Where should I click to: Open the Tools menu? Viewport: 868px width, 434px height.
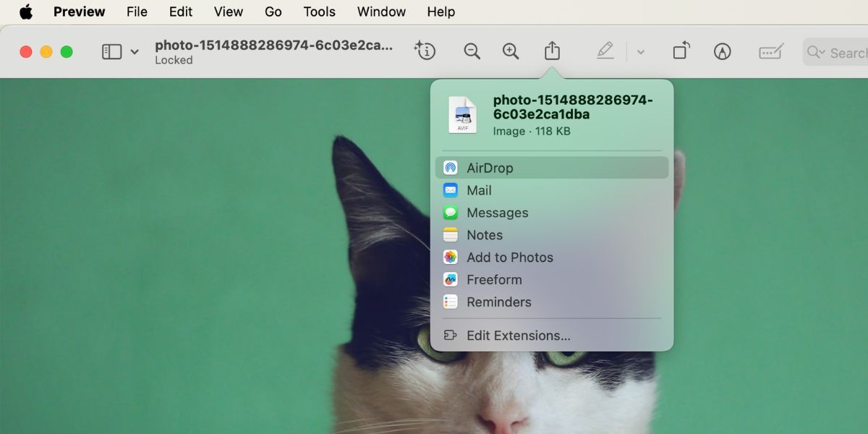(319, 12)
